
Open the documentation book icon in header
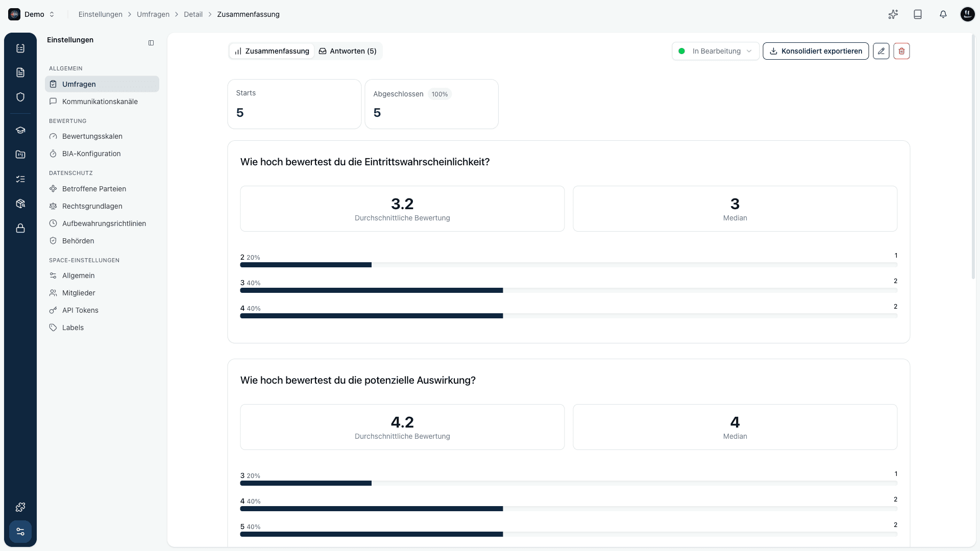click(918, 14)
